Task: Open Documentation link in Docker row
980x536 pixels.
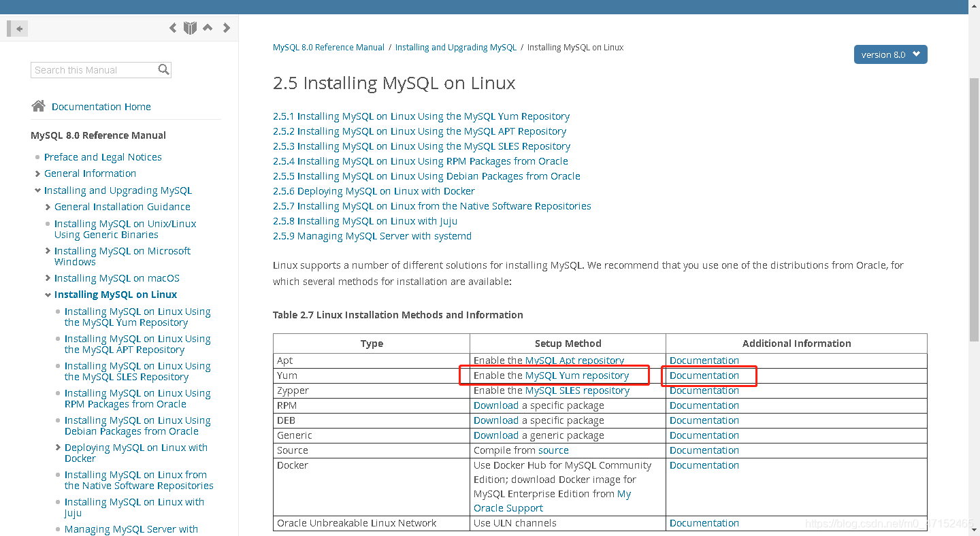Action: 704,465
